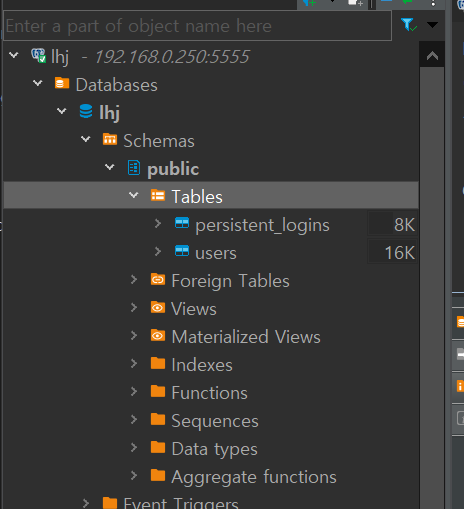The width and height of the screenshot is (464, 509).
Task: Collapse the lhj database chevron
Action: tap(62, 110)
